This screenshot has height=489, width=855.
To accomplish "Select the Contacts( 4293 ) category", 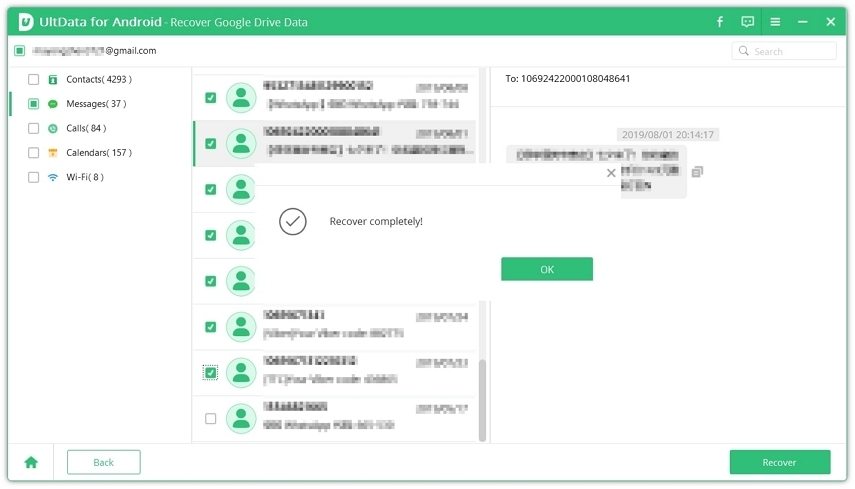I will point(99,80).
